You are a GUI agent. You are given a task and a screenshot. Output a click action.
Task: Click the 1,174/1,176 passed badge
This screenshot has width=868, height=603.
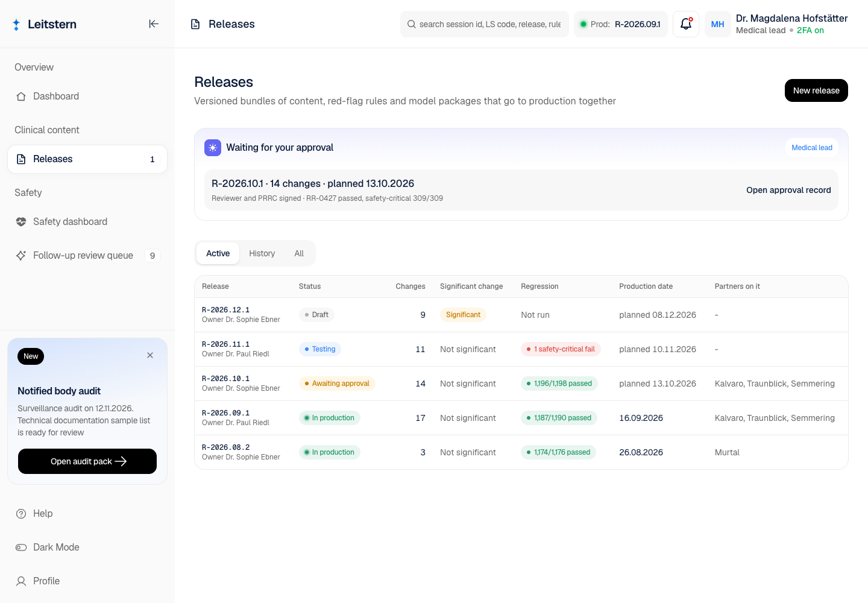558,452
